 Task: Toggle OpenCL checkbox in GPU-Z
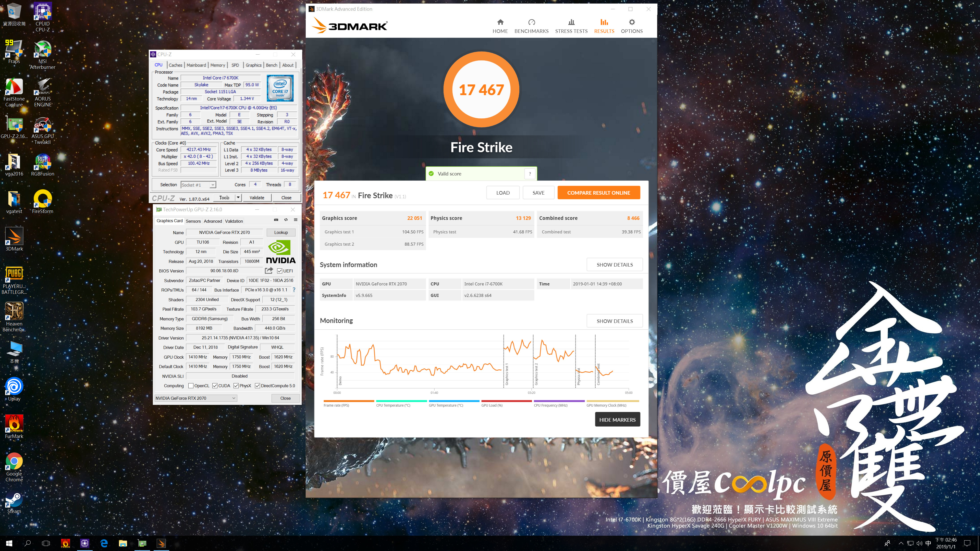click(191, 386)
